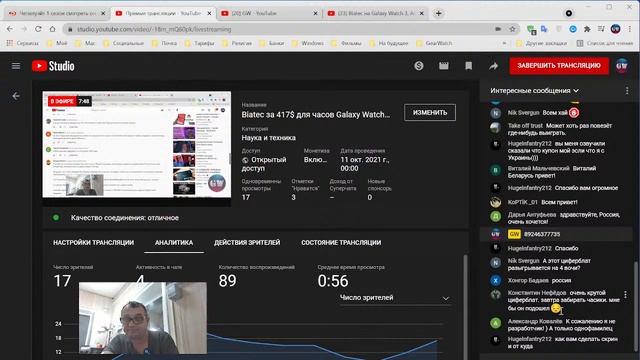Screen dimensions: 640x360
Task: Open options for Константин Нефёдов message
Action: (x=625, y=294)
